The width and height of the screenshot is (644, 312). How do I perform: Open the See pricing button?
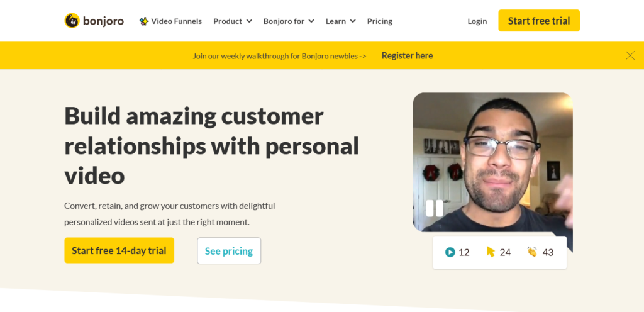(x=229, y=251)
